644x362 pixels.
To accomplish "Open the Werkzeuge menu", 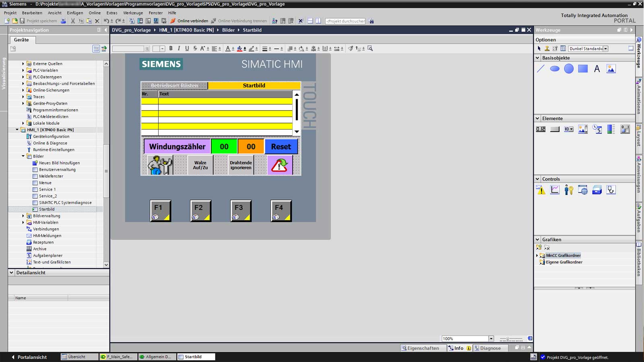I will (x=133, y=13).
